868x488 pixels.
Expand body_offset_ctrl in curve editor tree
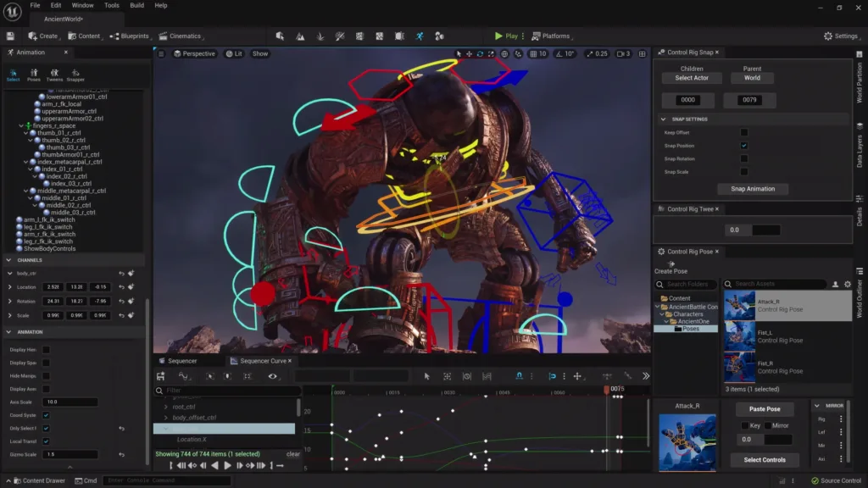tap(165, 418)
